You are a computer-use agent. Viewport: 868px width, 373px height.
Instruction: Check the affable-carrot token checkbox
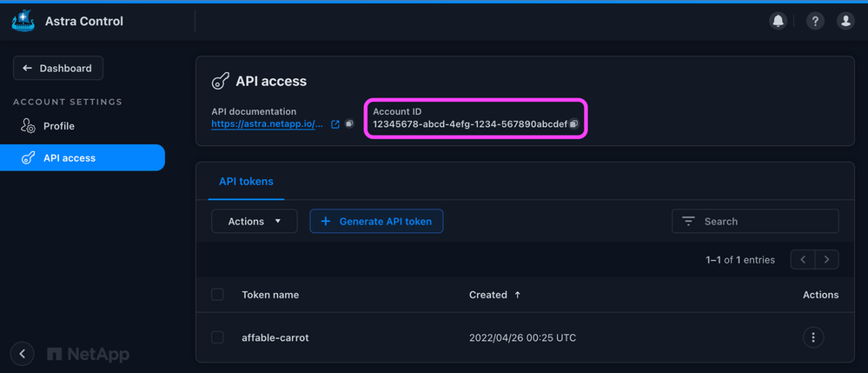217,337
